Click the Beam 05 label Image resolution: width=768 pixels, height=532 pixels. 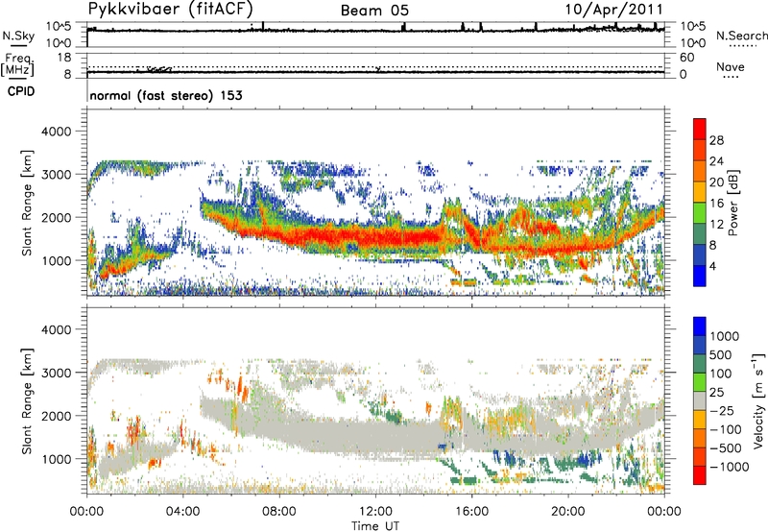[374, 11]
